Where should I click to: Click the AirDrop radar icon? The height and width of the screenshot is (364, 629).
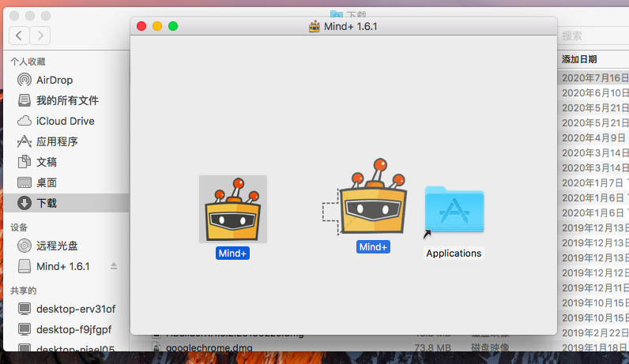pos(24,80)
